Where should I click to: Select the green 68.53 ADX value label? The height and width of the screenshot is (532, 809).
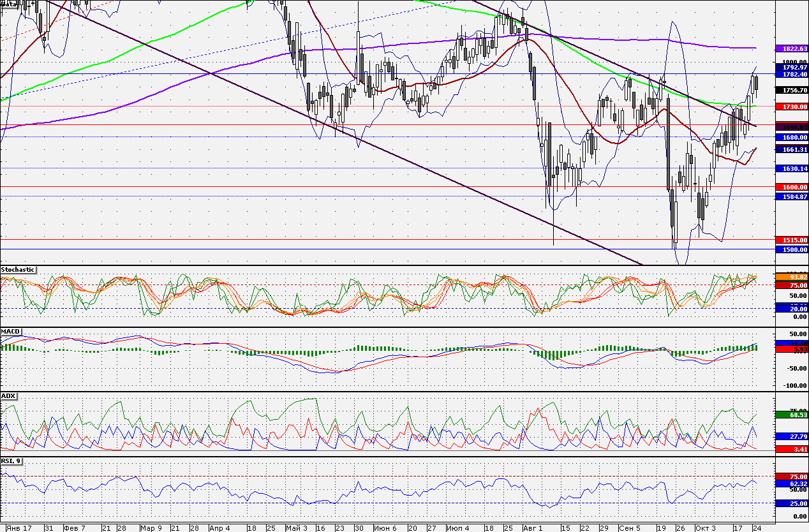[x=791, y=415]
